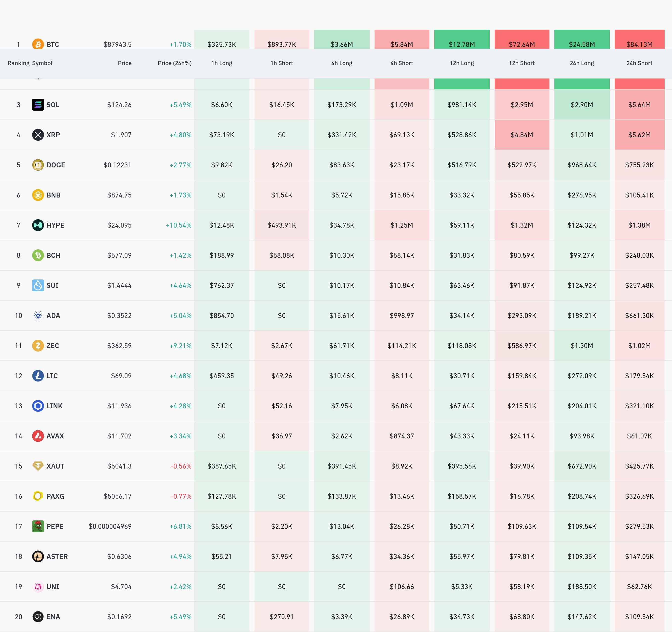Sort table by Price (24h%) header

174,63
